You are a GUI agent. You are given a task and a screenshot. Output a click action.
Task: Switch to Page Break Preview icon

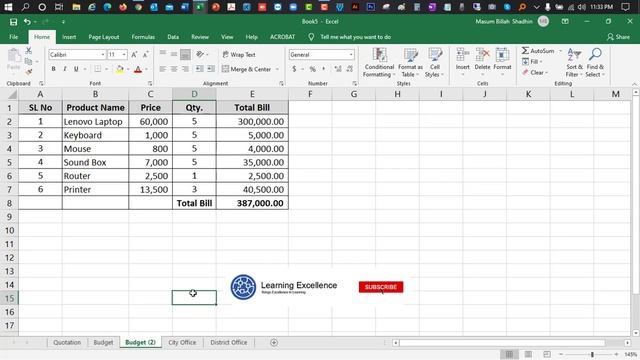coord(547,354)
